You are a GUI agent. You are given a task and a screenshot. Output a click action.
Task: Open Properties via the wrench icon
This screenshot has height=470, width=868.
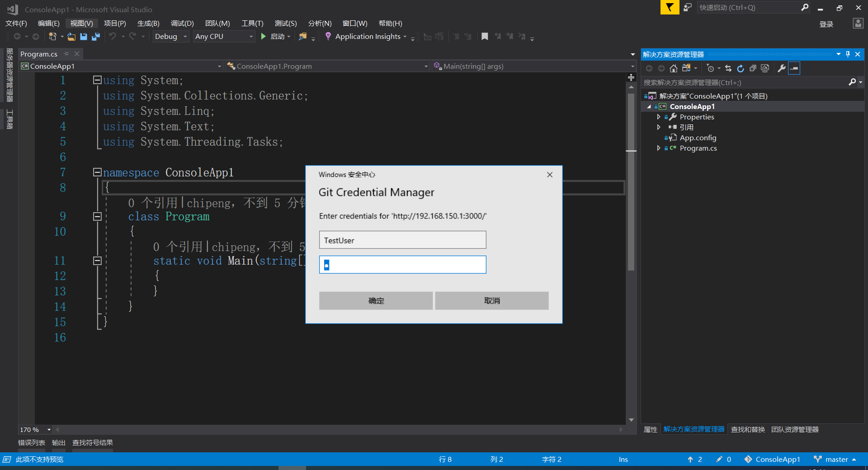click(781, 68)
